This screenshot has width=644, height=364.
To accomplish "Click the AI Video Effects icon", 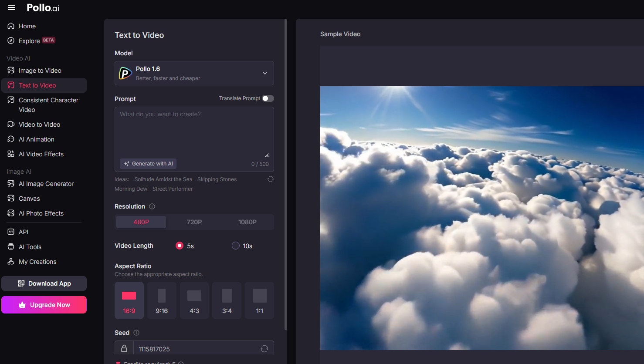I will click(x=11, y=154).
